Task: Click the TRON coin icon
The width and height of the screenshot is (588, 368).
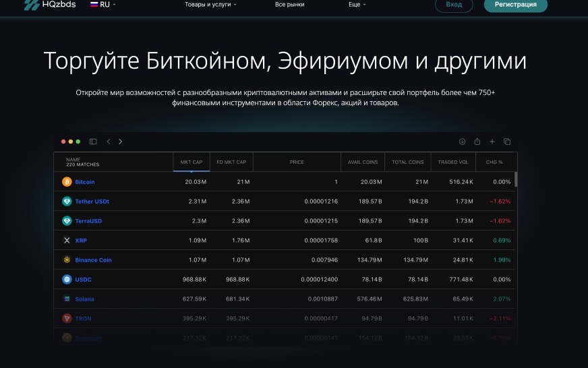Action: (67, 318)
